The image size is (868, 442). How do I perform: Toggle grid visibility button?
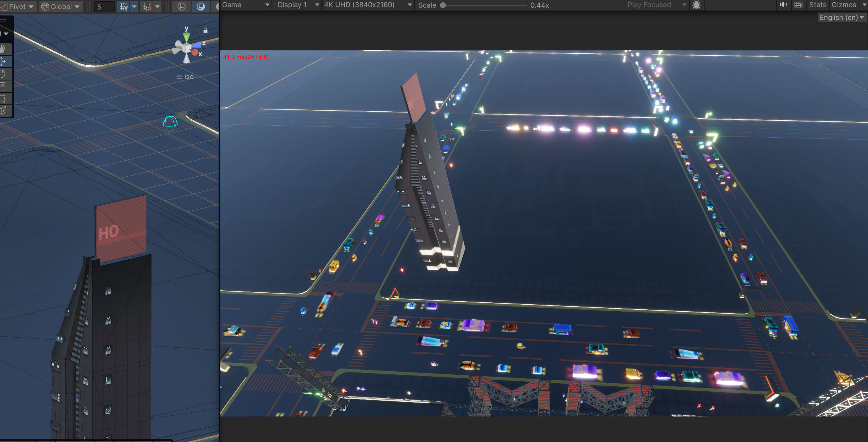[124, 7]
